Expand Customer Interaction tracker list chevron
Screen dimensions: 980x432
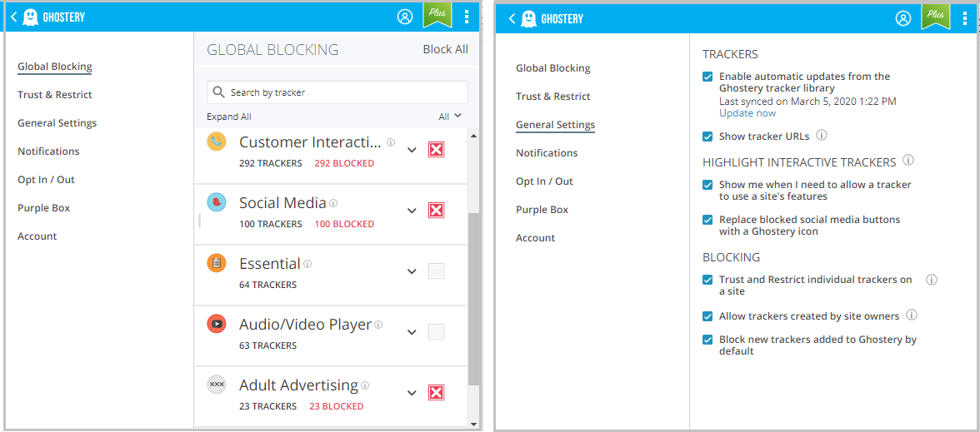(x=412, y=150)
